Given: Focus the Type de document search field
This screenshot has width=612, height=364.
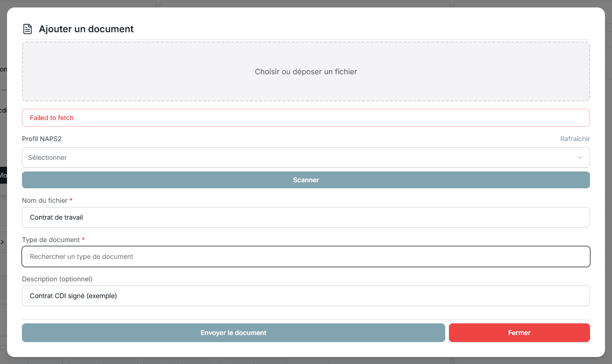Looking at the screenshot, I should click(306, 257).
